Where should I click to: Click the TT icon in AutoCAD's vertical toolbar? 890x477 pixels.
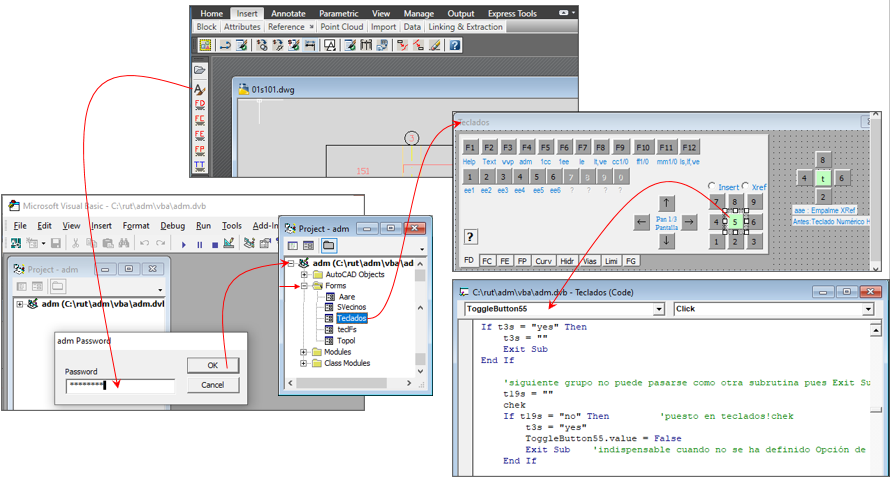pos(200,166)
